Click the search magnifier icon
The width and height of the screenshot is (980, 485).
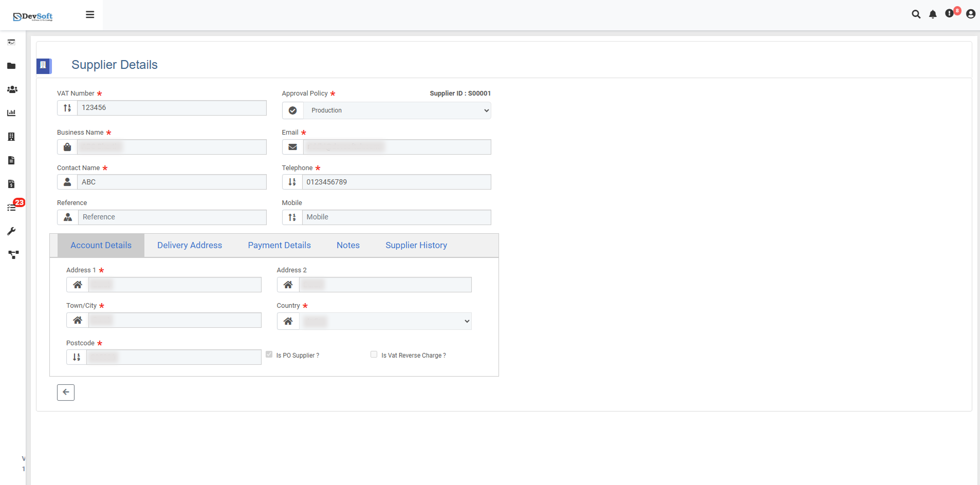pyautogui.click(x=916, y=14)
